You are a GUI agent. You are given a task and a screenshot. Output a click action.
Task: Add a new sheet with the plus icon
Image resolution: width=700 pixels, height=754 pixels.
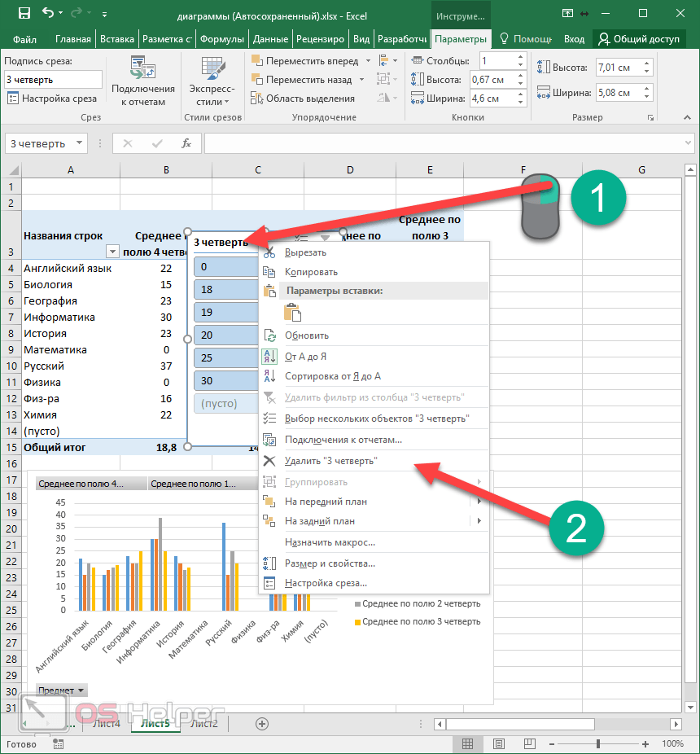(262, 723)
